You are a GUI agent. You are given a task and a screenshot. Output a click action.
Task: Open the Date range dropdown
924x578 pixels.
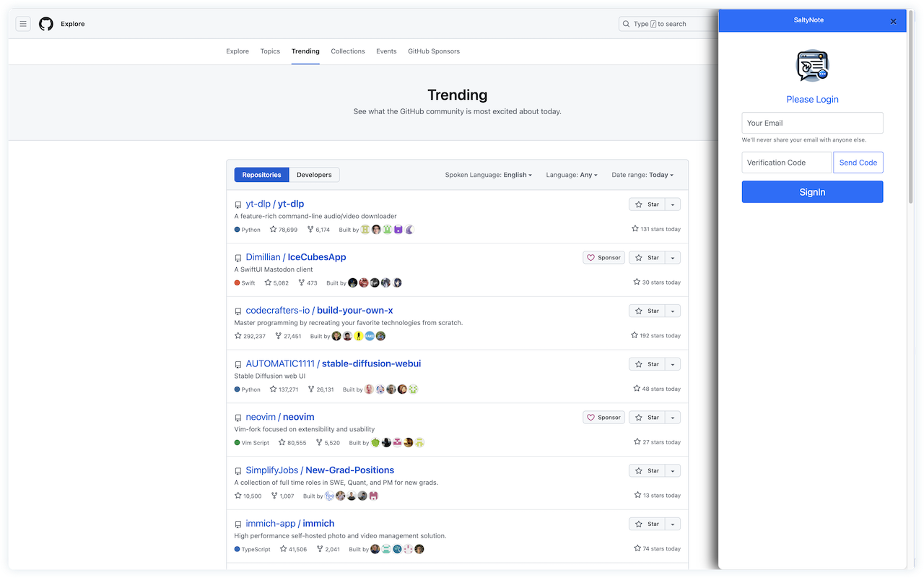(642, 175)
